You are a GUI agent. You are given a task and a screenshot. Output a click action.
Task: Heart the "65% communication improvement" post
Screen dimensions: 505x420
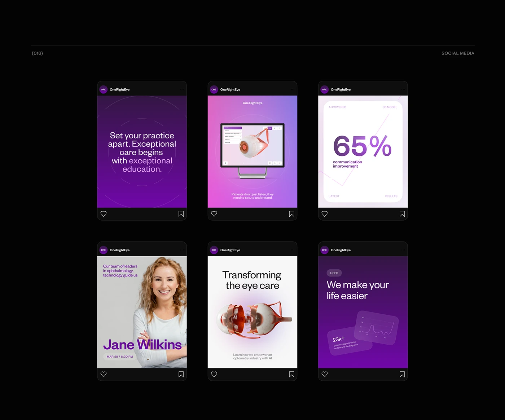(325, 214)
